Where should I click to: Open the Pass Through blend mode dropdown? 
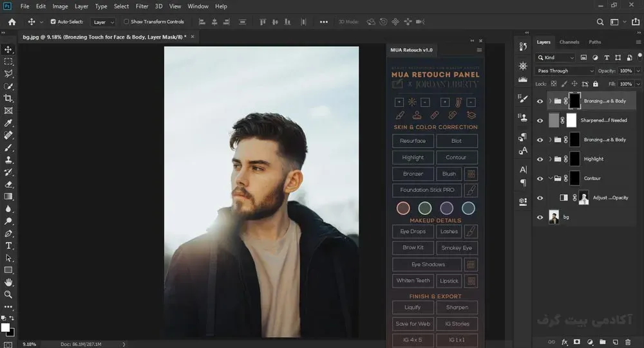[565, 71]
